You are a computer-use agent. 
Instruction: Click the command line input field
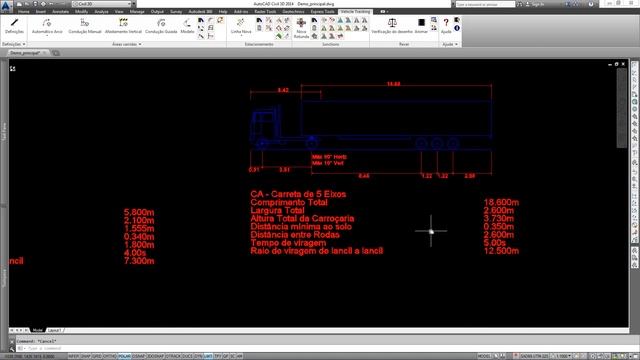[322, 349]
